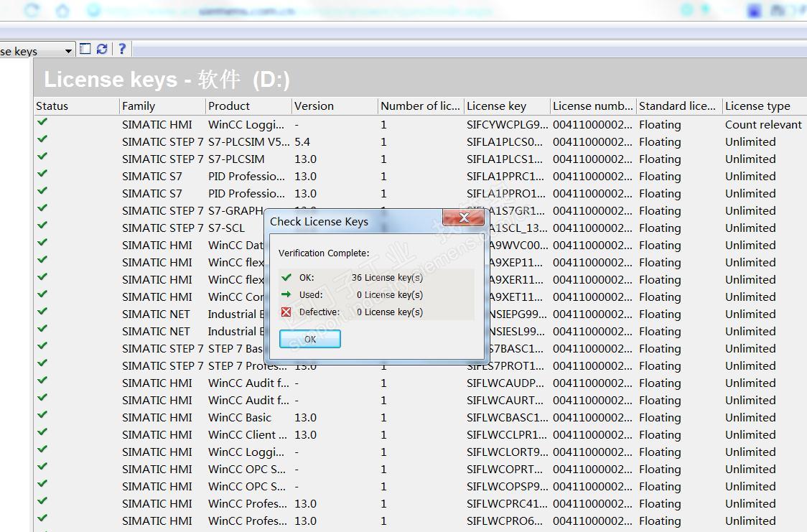This screenshot has width=807, height=532.
Task: Click the refresh toolbar icon
Action: point(102,49)
